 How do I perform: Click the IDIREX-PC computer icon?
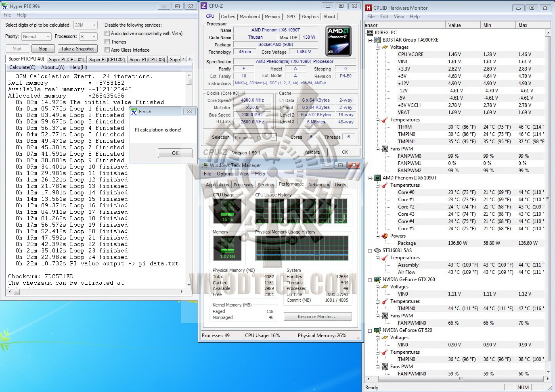[370, 33]
